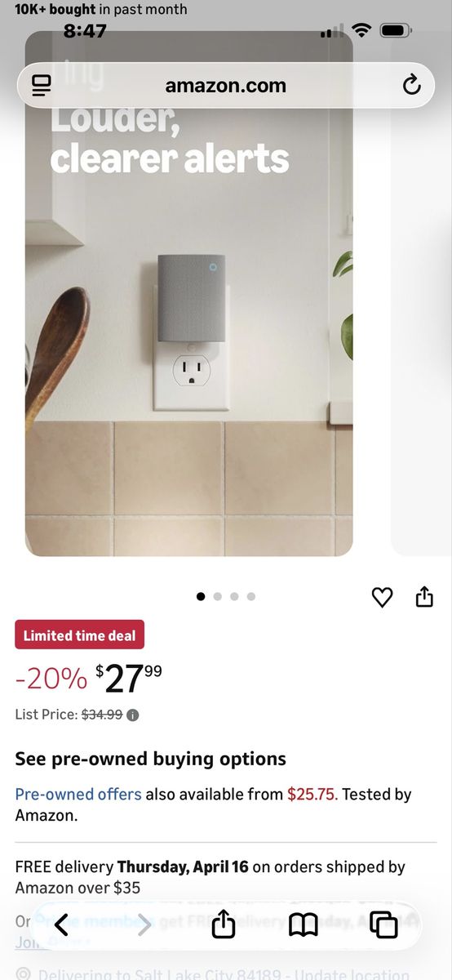Select the fourth image carousel dot

pos(251,597)
